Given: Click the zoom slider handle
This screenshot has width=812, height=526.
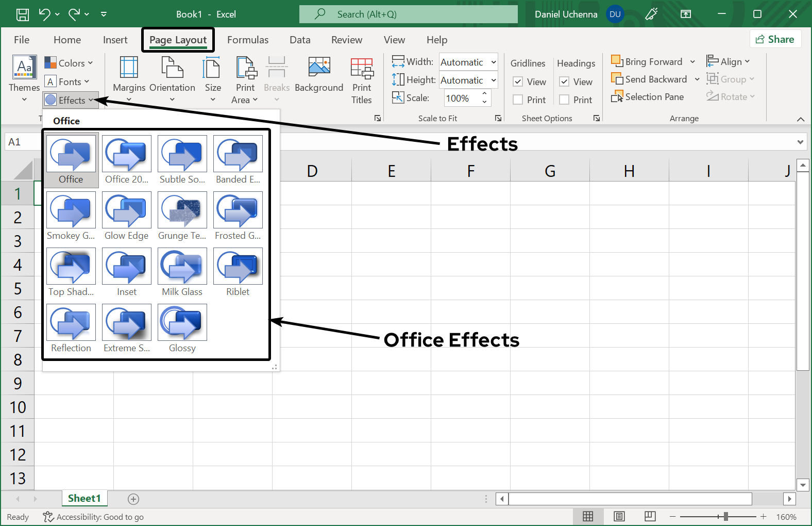Looking at the screenshot, I should click(x=725, y=516).
